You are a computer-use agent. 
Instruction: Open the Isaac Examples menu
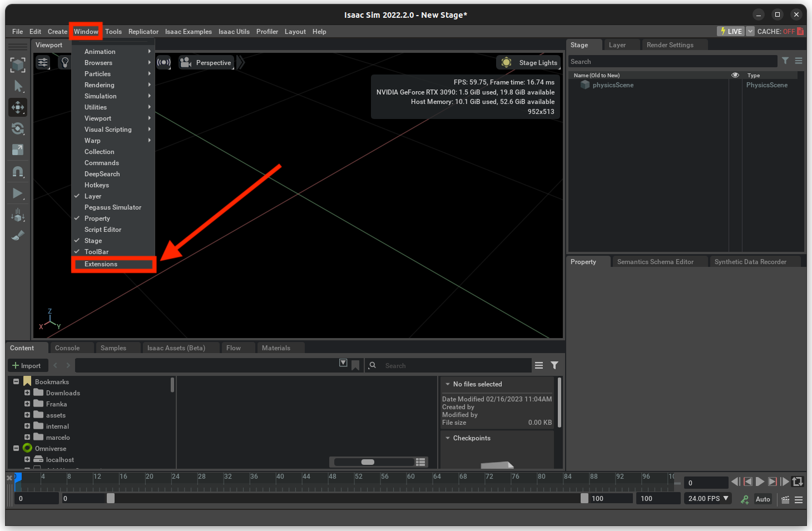click(188, 32)
